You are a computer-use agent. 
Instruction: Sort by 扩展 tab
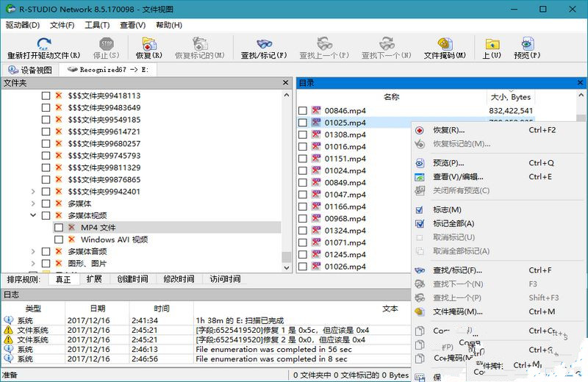(x=94, y=279)
